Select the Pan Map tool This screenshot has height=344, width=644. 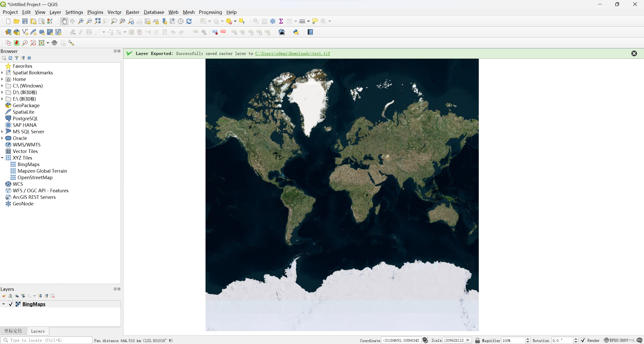point(64,21)
